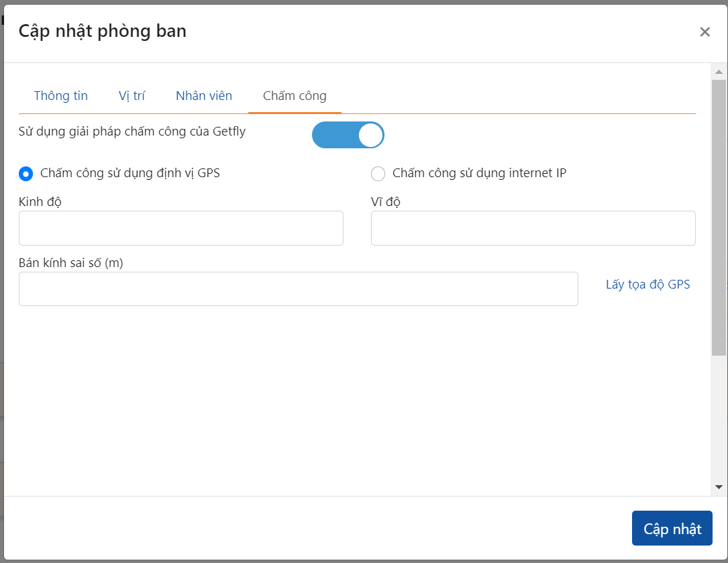Choose the internet IP timekeeping radio button
728x563 pixels.
point(378,174)
